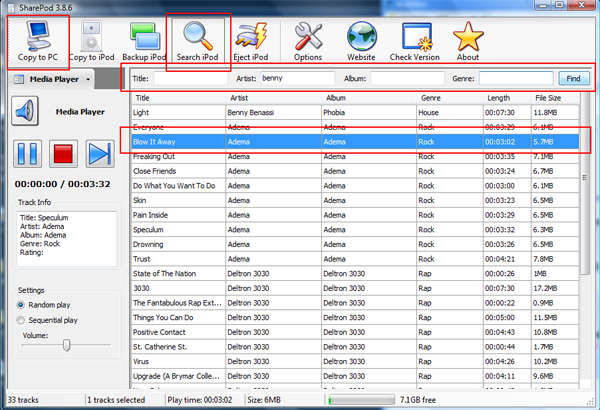600x410 pixels.
Task: Select the track Light
Action: pyautogui.click(x=355, y=113)
